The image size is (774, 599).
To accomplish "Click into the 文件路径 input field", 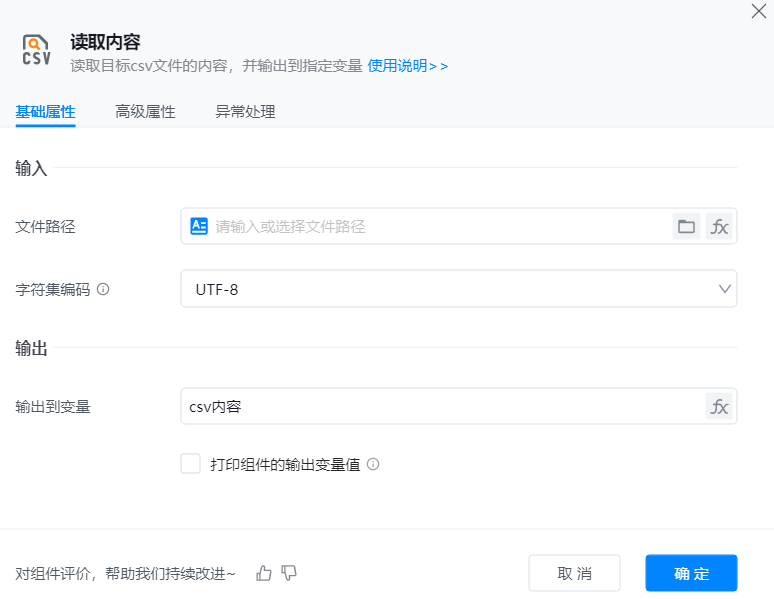I will [x=440, y=227].
